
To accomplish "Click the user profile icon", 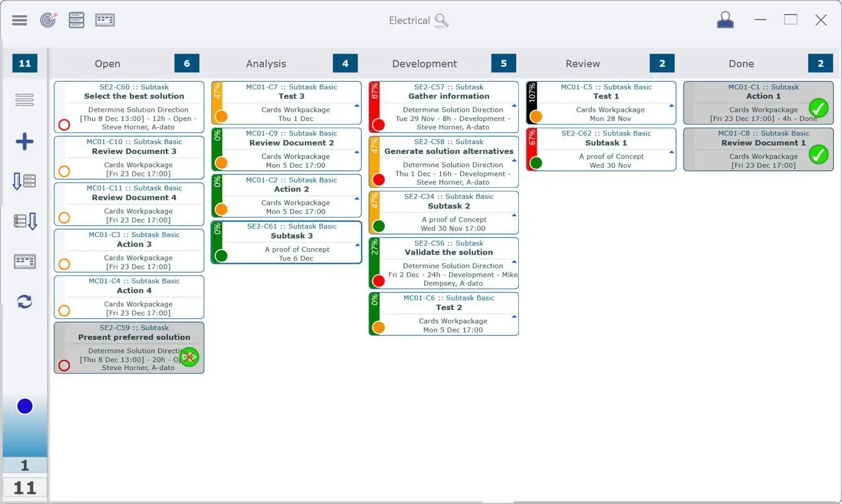I will (x=725, y=20).
